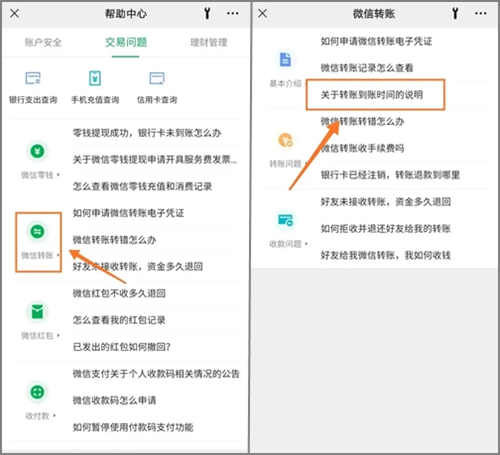Tap the 微信红包 envelope icon
Viewport: 500px width, 455px height.
click(x=37, y=312)
